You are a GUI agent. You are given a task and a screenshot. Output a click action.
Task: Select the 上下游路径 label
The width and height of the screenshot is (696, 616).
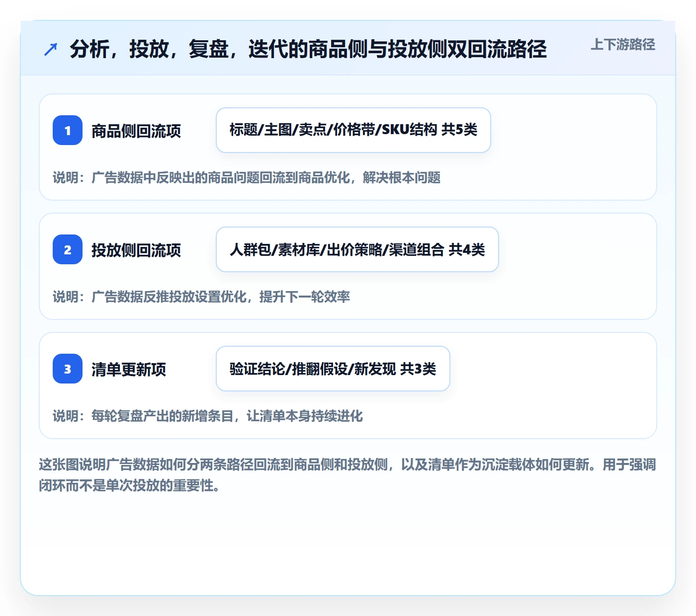click(x=623, y=45)
